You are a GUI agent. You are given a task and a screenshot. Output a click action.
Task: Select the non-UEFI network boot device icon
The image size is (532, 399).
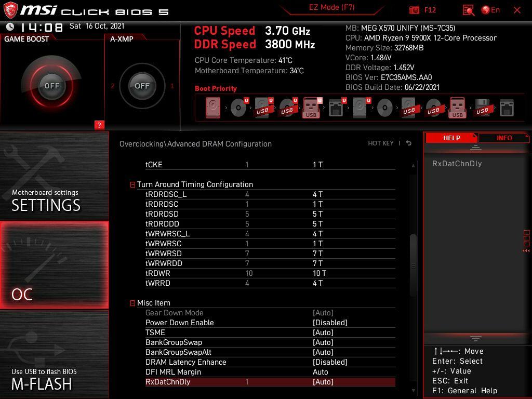[507, 108]
